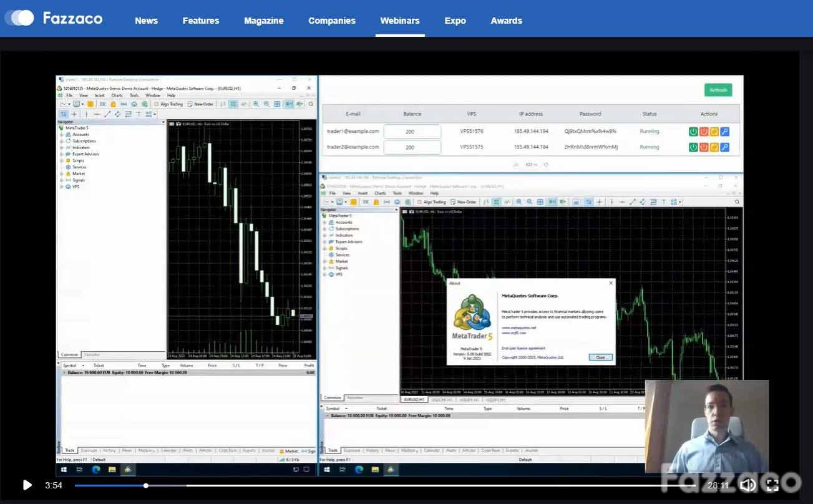Toggle Algo Trading in the right MetaTrader window
This screenshot has height=504, width=813.
click(432, 202)
